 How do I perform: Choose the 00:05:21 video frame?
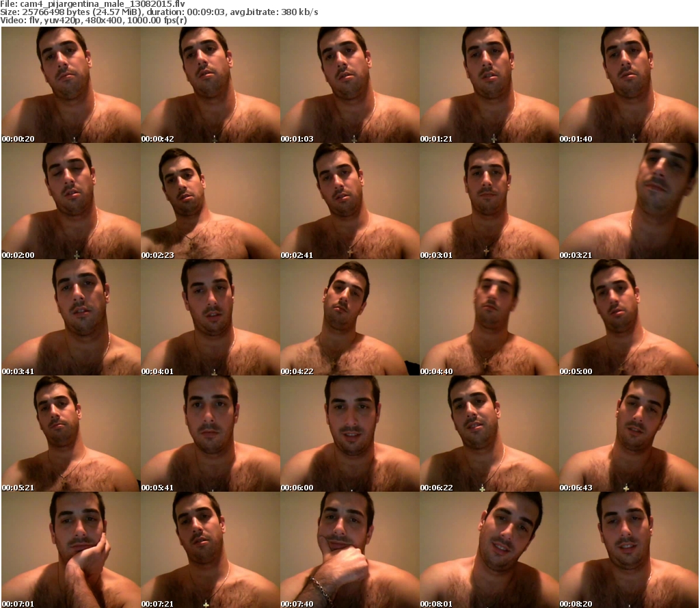71,434
